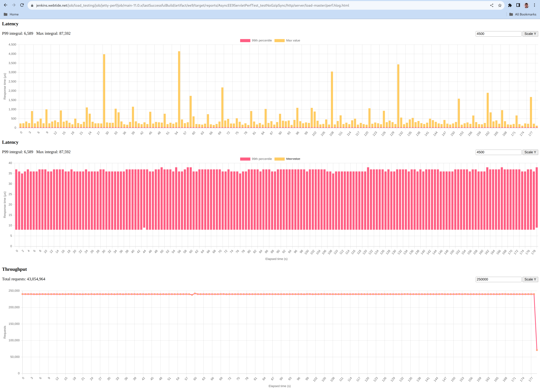Click the share page icon

[x=492, y=5]
